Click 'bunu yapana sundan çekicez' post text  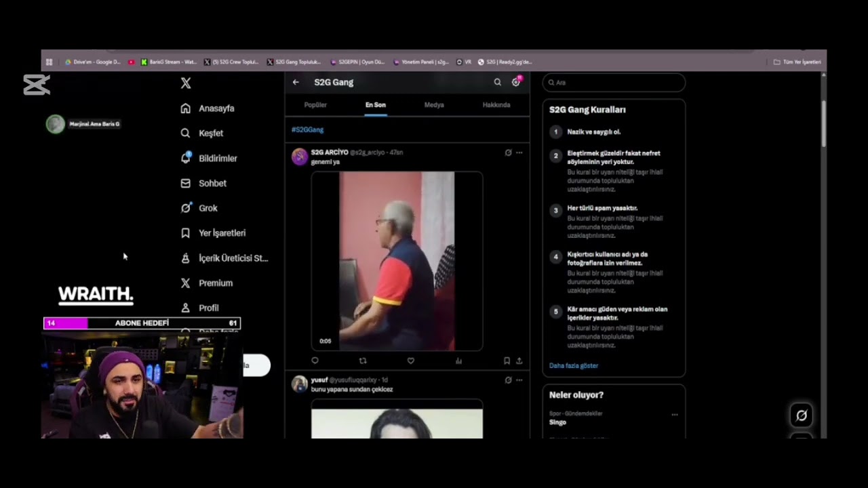[352, 390]
